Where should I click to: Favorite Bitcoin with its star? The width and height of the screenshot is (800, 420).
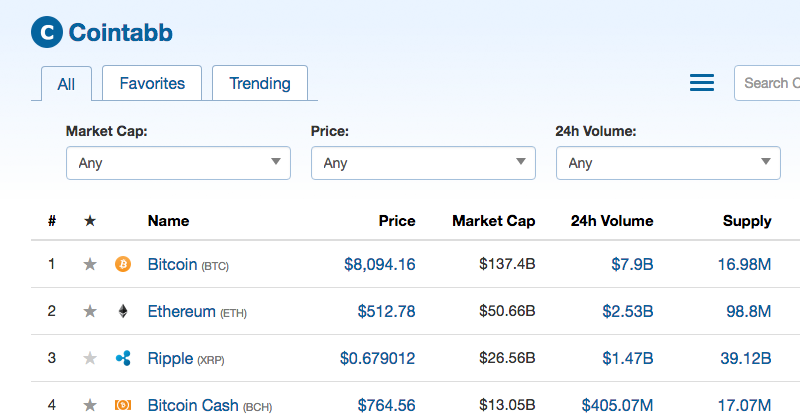pyautogui.click(x=90, y=264)
